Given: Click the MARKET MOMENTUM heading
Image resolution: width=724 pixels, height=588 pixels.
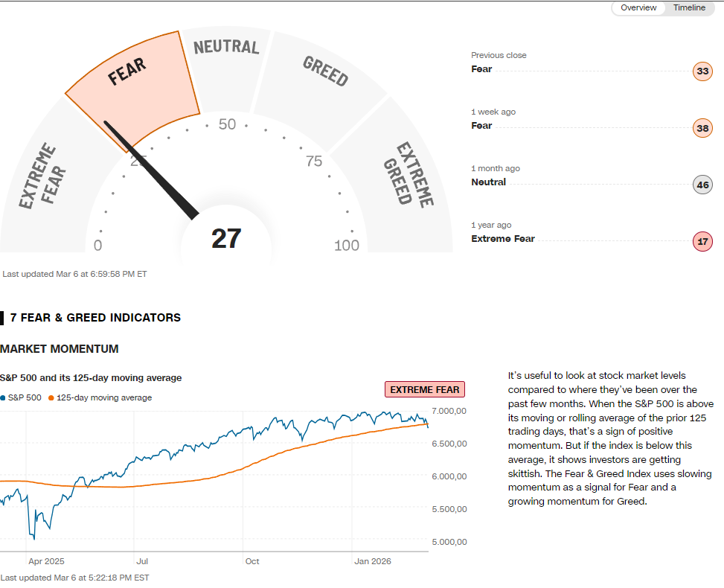Looking at the screenshot, I should pyautogui.click(x=60, y=349).
